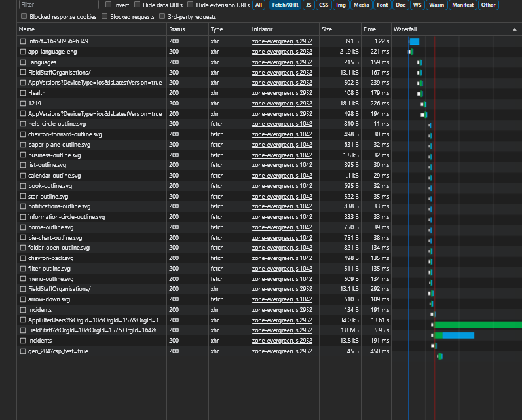Switch to the JS request type filter
The image size is (522, 420).
point(308,5)
